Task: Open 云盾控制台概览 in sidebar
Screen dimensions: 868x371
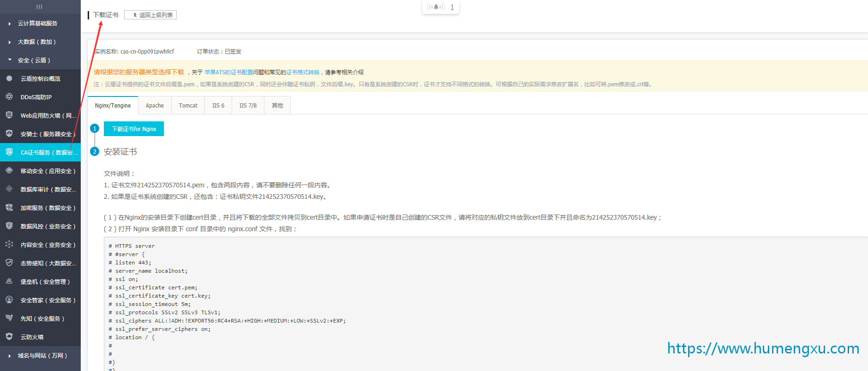Action: 40,78
